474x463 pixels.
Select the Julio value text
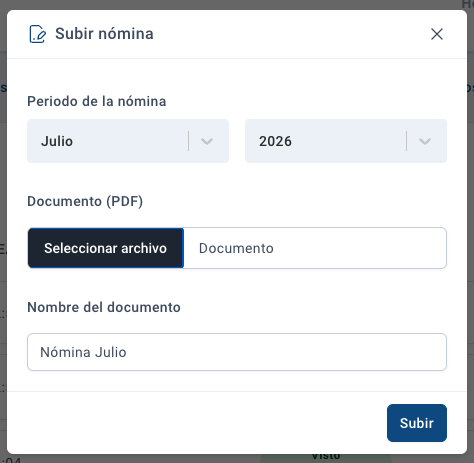tap(57, 141)
